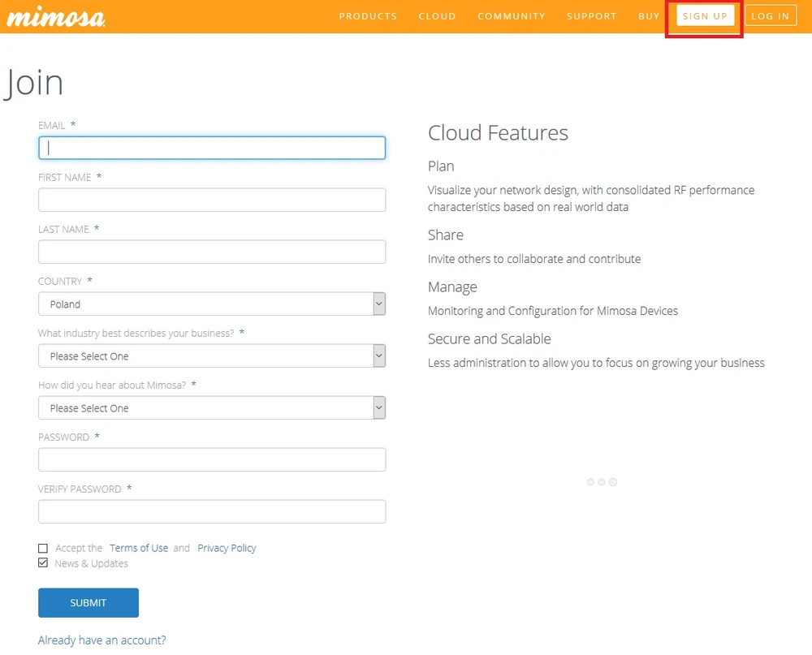The width and height of the screenshot is (812, 655).
Task: Tick the Accept Terms of Use checkbox
Action: point(43,549)
